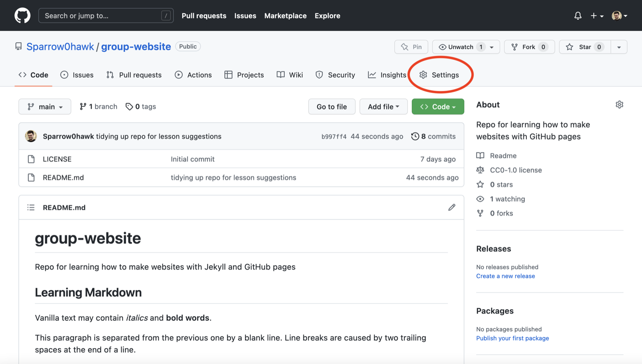The image size is (642, 364).
Task: Unwatch this repository
Action: click(x=461, y=47)
